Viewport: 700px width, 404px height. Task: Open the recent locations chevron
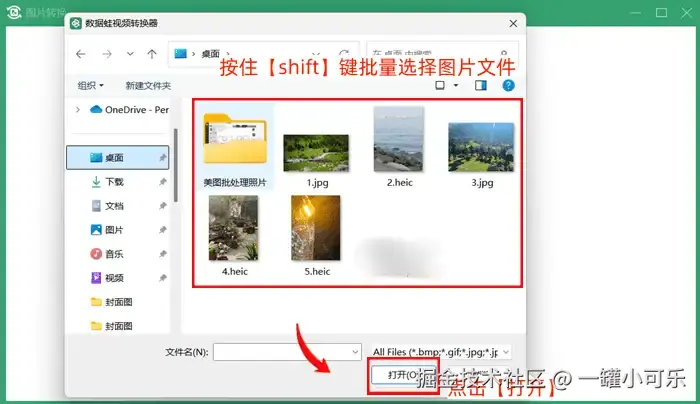point(130,54)
